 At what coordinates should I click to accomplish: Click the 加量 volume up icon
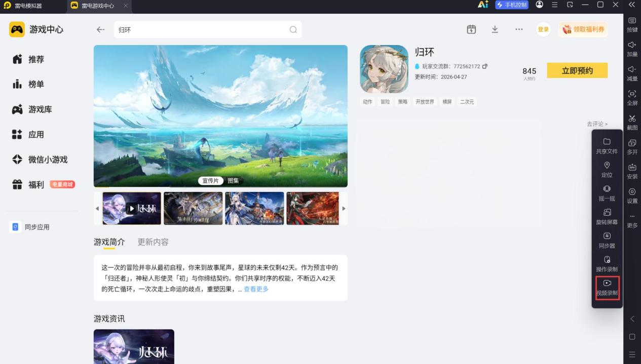pos(632,49)
